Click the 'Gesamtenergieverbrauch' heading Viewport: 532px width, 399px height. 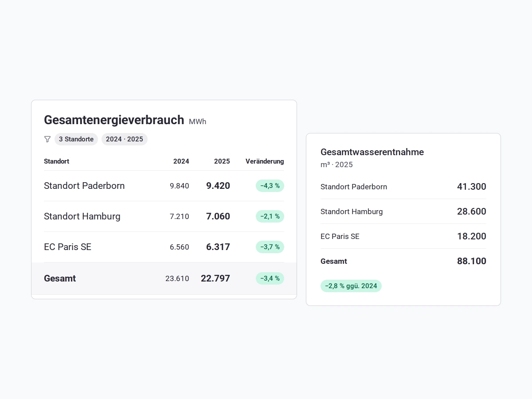click(114, 120)
